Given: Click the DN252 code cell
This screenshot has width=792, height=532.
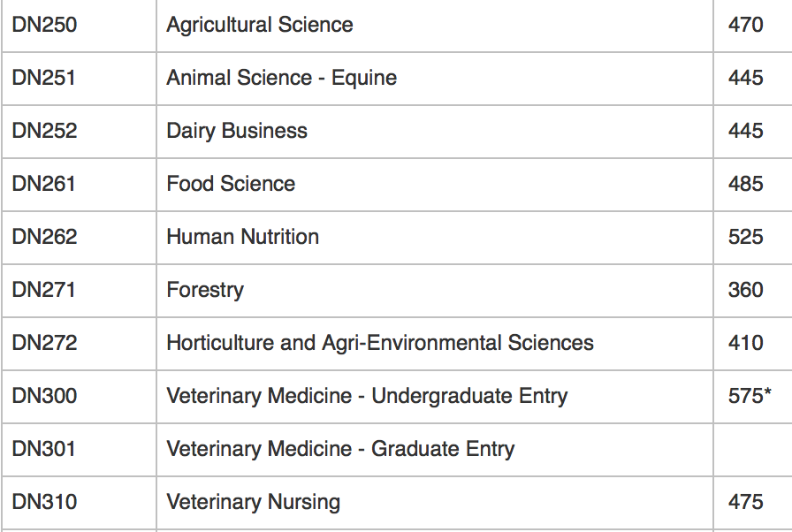Looking at the screenshot, I should tap(44, 131).
